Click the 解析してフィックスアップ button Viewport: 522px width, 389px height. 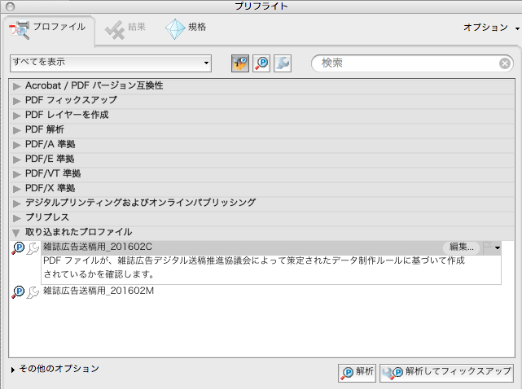coord(446,373)
